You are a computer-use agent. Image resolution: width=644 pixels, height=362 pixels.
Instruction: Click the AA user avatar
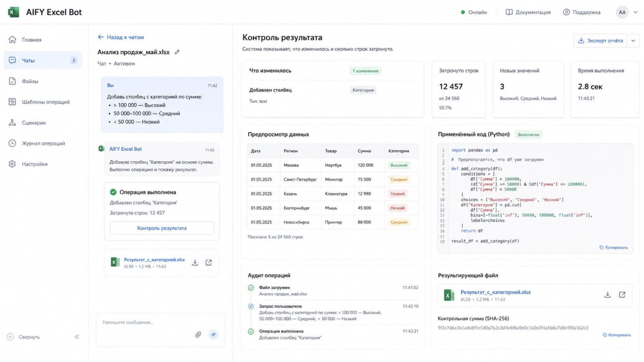point(622,12)
